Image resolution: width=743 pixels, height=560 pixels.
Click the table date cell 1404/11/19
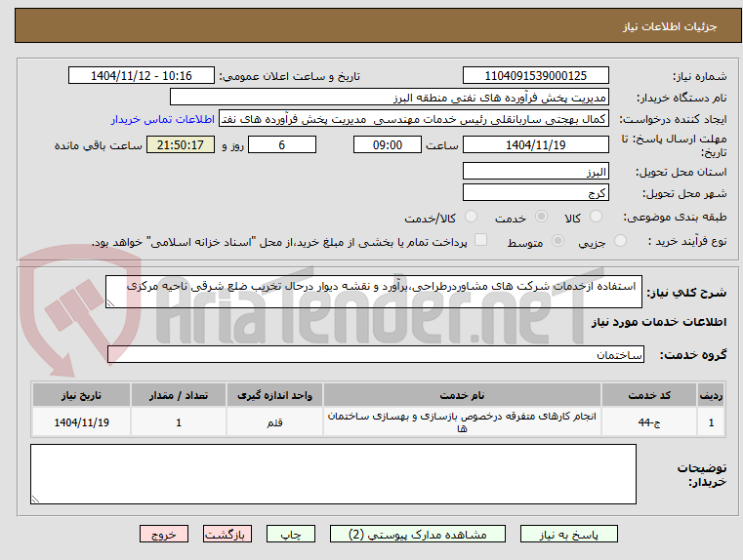point(81,422)
